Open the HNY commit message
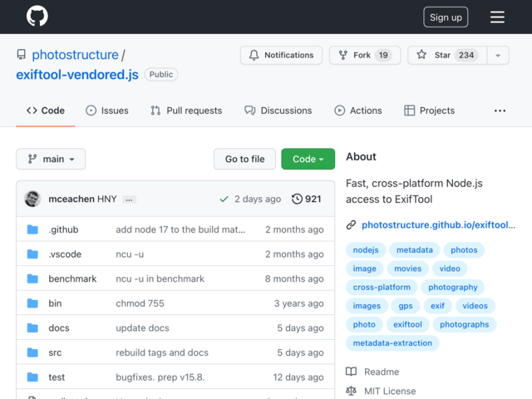This screenshot has width=532, height=399. pyautogui.click(x=107, y=199)
